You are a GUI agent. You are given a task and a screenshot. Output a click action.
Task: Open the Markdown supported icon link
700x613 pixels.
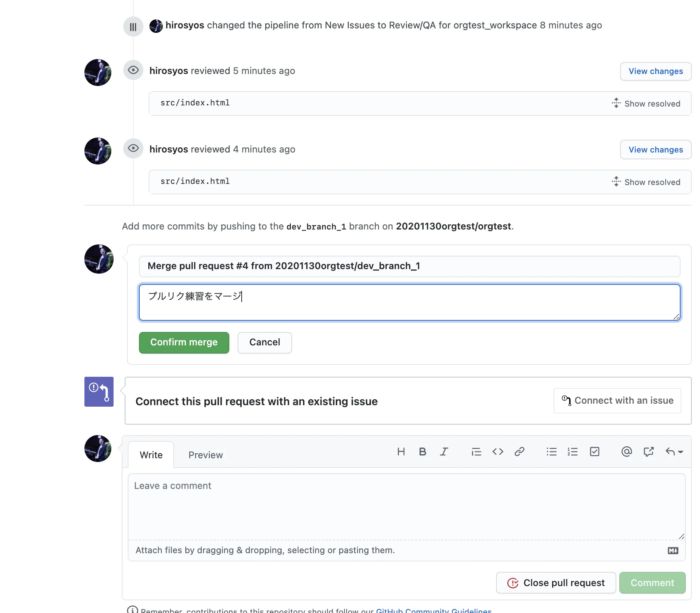point(673,551)
